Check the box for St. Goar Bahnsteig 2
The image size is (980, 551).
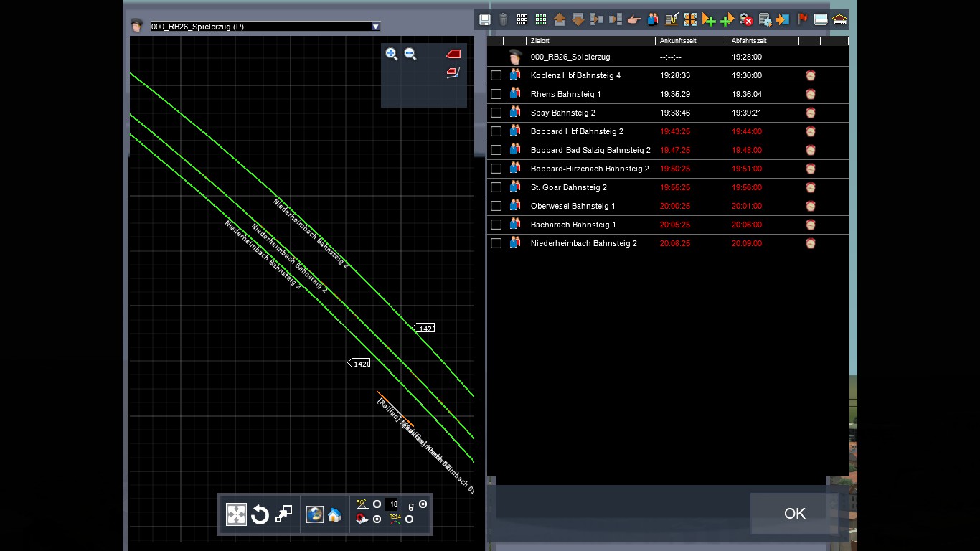coord(496,187)
